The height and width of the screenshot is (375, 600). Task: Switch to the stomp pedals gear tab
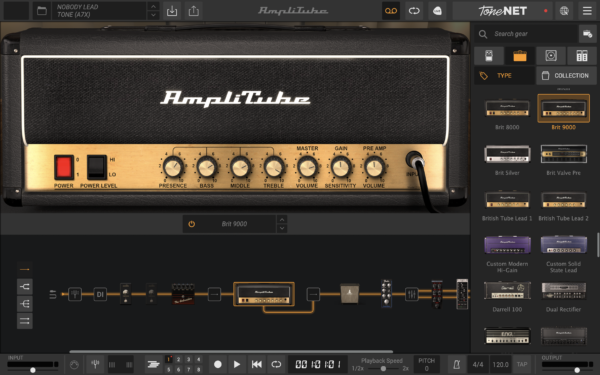(489, 56)
